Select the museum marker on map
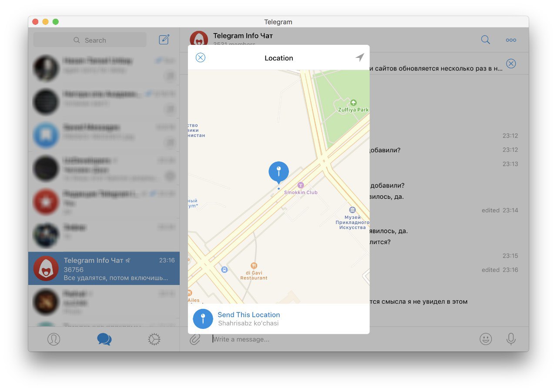Screen dimensions: 557x392 (352, 210)
